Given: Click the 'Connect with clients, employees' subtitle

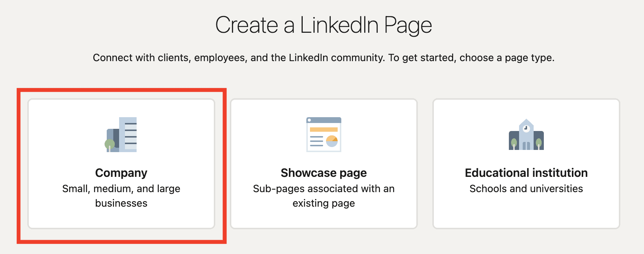Looking at the screenshot, I should [x=323, y=57].
